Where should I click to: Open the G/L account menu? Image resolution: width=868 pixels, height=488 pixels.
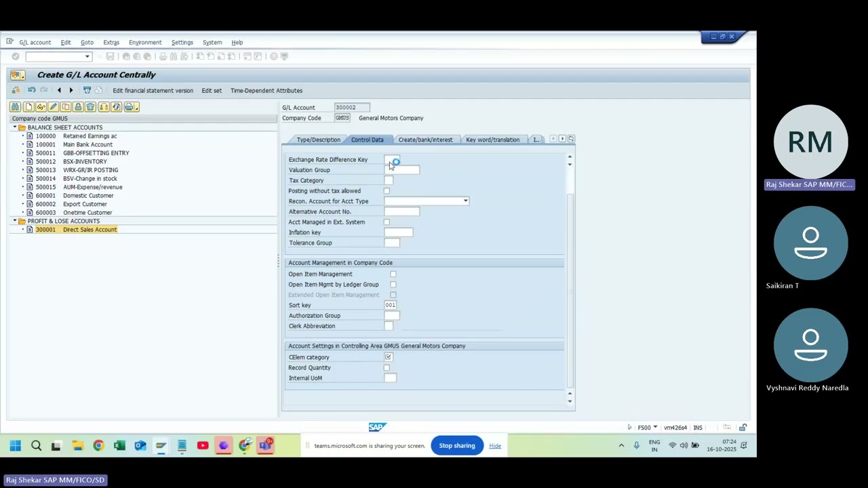[35, 42]
